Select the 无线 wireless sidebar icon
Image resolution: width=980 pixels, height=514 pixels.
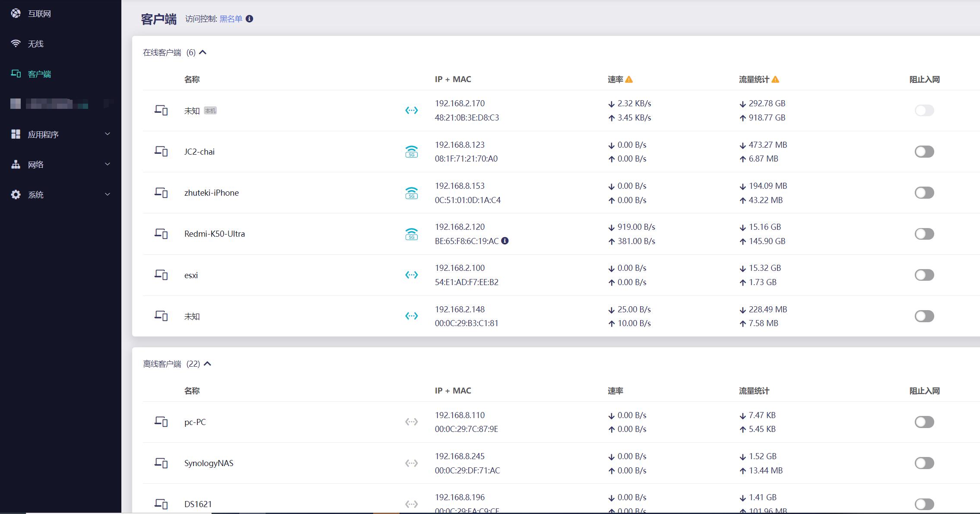click(x=16, y=43)
